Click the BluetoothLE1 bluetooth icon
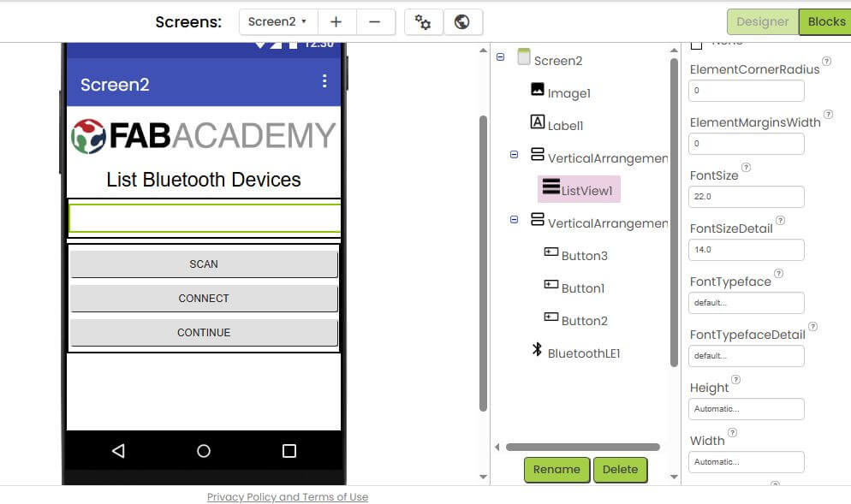The image size is (851, 504). tap(538, 349)
